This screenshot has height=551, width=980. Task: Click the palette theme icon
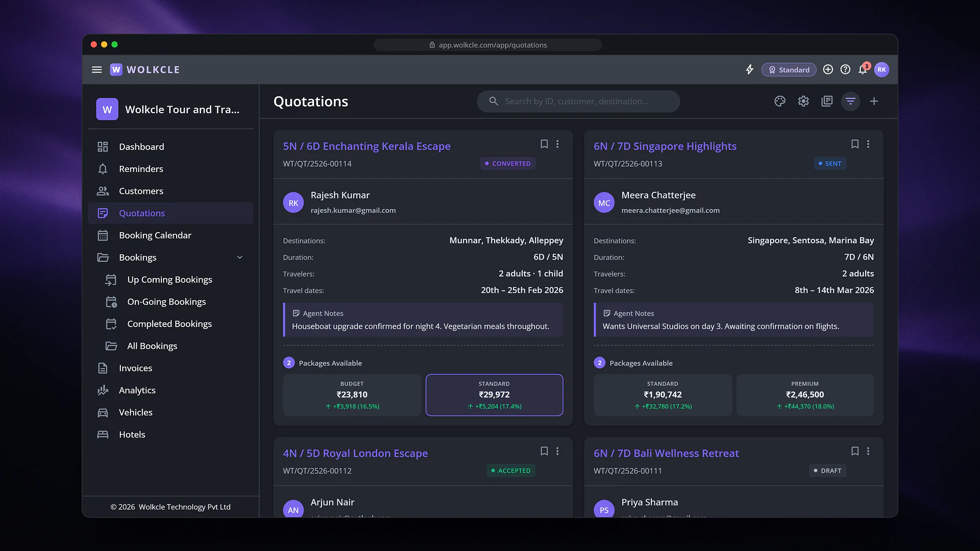point(780,101)
